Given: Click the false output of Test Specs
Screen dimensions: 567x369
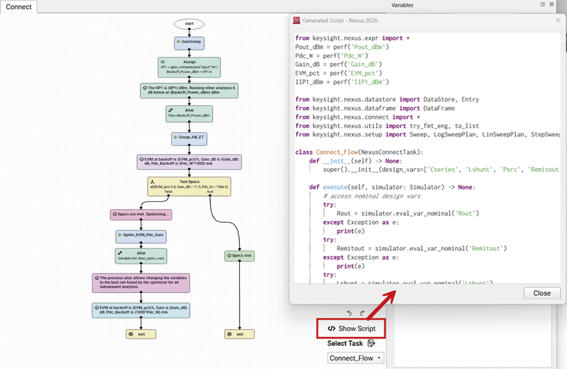Looking at the screenshot, I should pyautogui.click(x=169, y=192).
